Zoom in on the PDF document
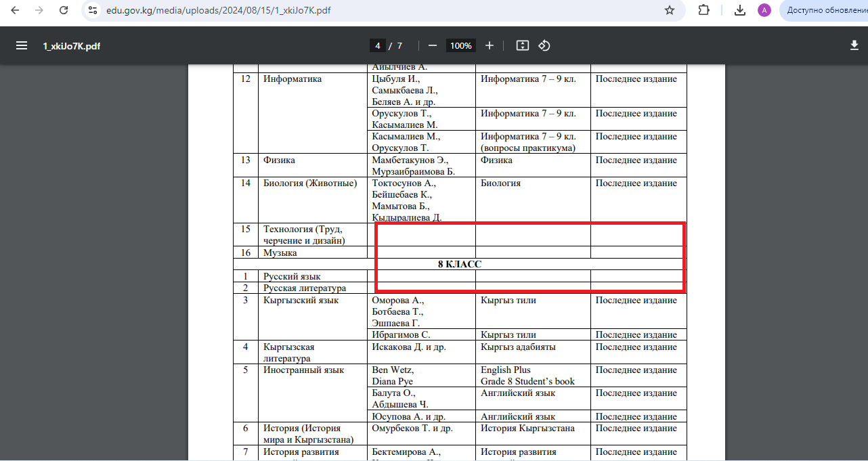Screen dimensions: 868x461 pos(490,45)
